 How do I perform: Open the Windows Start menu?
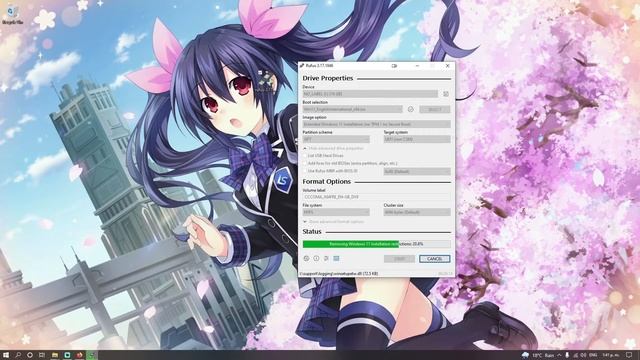[6, 355]
